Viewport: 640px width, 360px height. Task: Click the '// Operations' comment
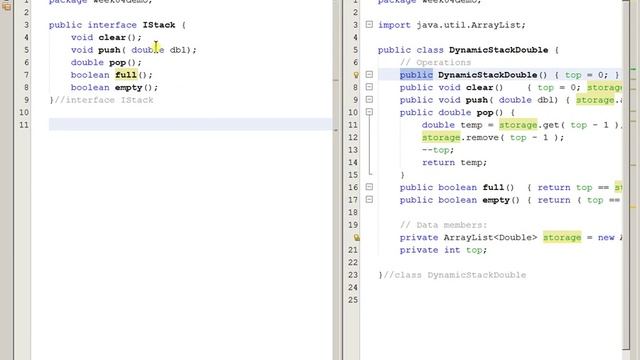[436, 62]
